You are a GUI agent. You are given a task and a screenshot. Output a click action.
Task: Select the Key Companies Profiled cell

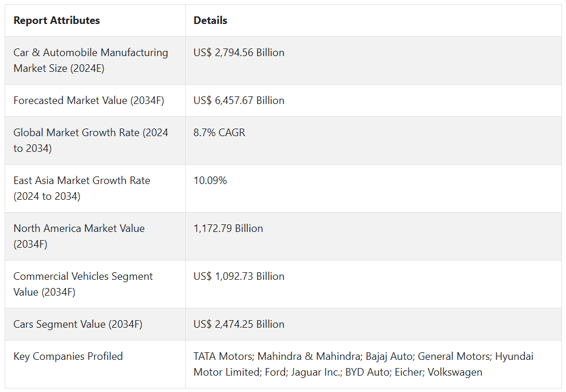tap(68, 356)
